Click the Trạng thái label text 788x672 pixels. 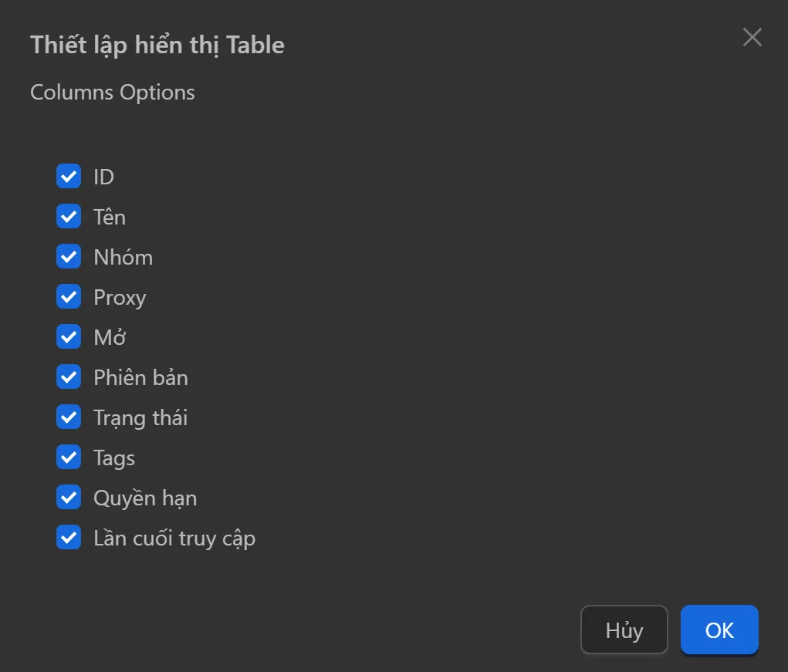pyautogui.click(x=140, y=417)
